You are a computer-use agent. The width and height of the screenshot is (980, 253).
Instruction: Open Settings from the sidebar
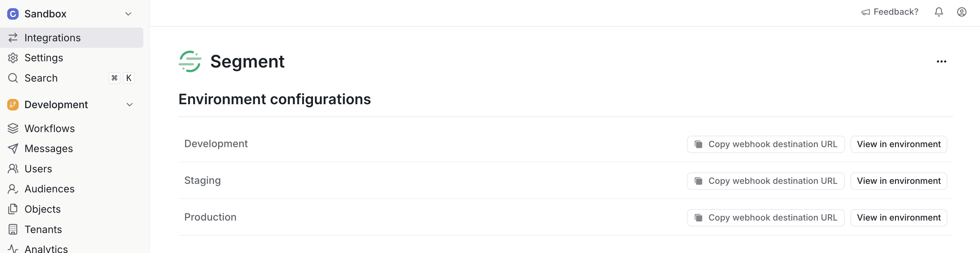pyautogui.click(x=44, y=58)
